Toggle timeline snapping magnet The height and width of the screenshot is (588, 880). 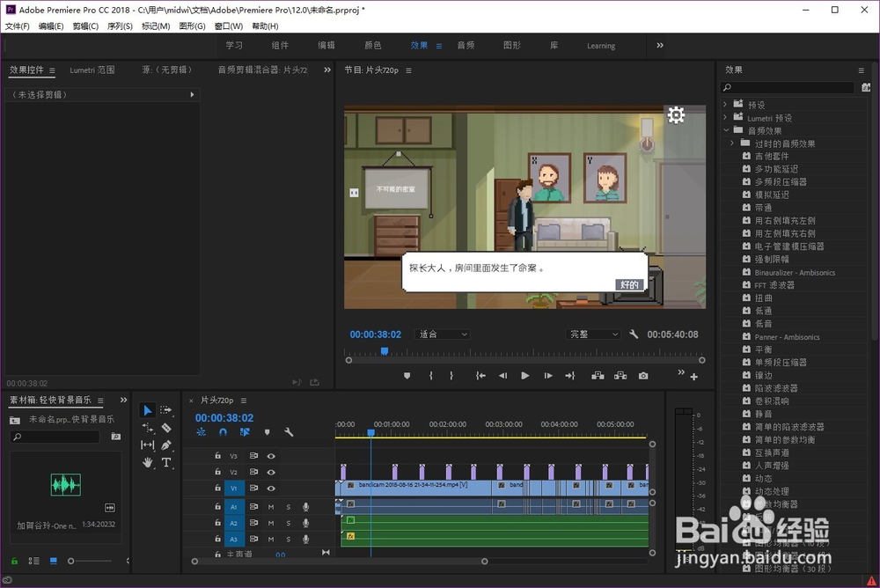(223, 432)
